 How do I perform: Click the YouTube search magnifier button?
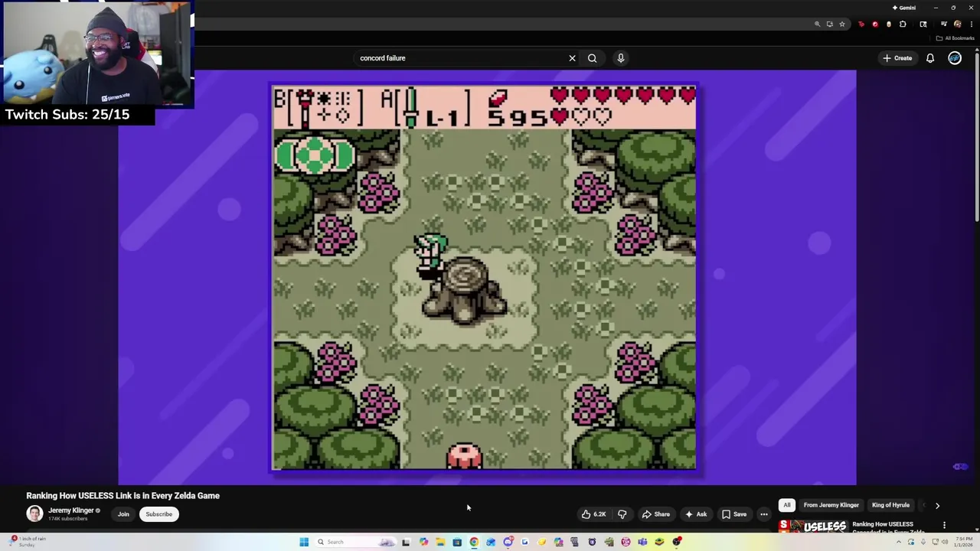click(x=592, y=58)
